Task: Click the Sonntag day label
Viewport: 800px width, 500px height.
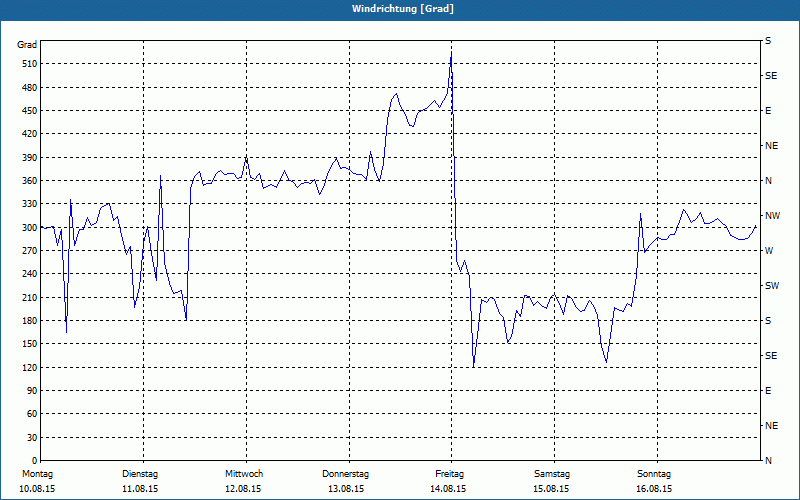Action: 654,474
